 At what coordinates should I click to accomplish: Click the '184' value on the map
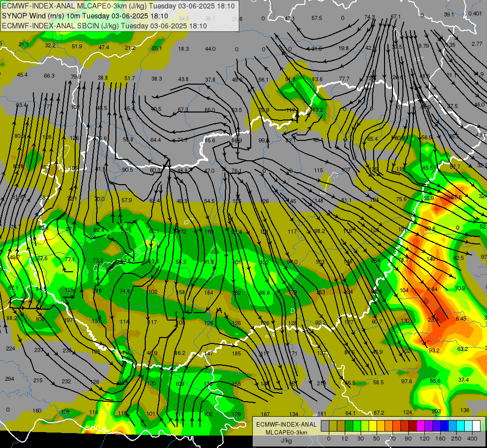[208, 292]
